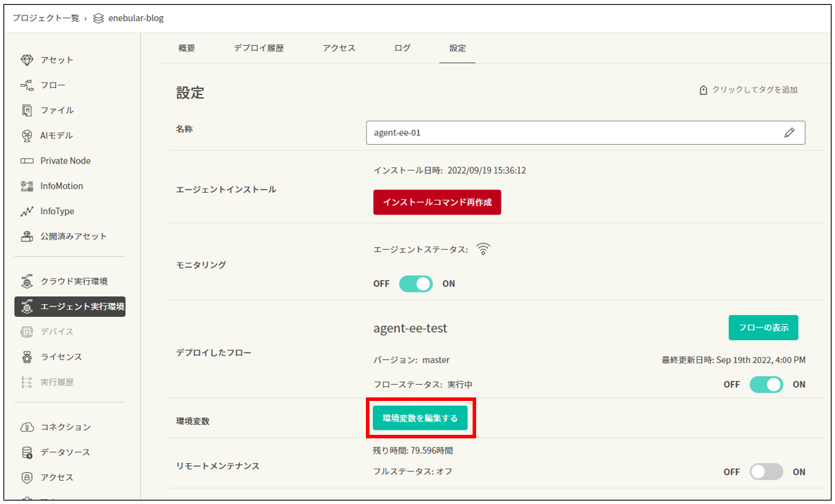This screenshot has height=504, width=835.
Task: Disable the フローステータス toggle
Action: pyautogui.click(x=766, y=384)
